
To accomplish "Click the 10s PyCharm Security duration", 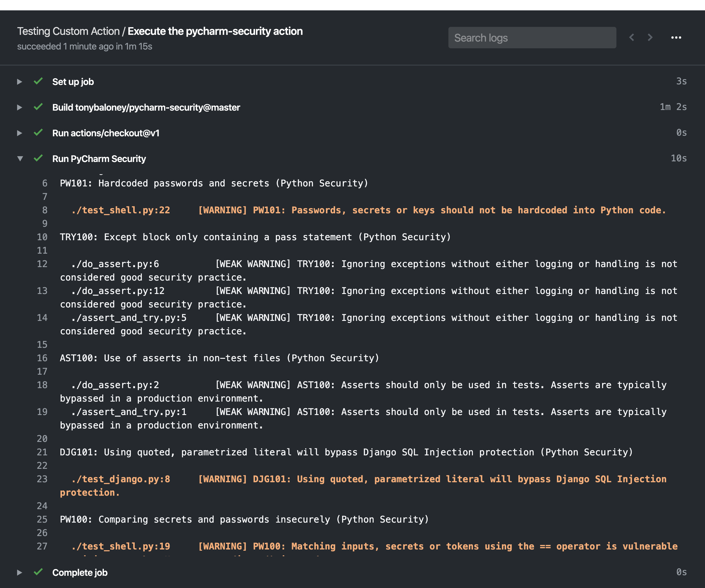I will 678,158.
